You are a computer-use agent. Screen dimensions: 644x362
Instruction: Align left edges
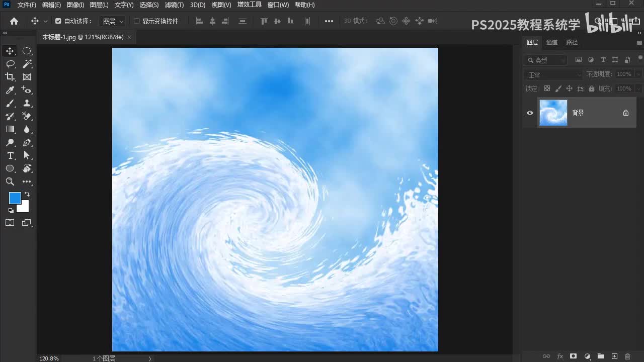tap(199, 21)
